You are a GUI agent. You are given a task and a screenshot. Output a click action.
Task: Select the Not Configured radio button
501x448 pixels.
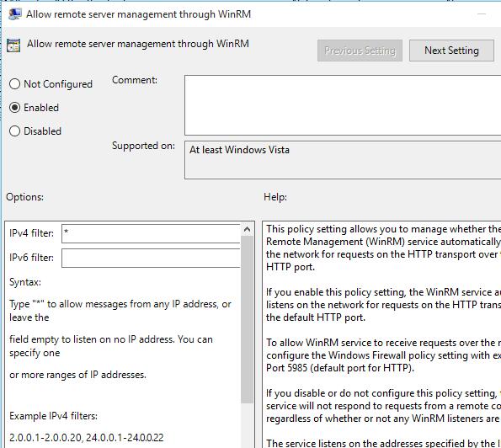[14, 84]
